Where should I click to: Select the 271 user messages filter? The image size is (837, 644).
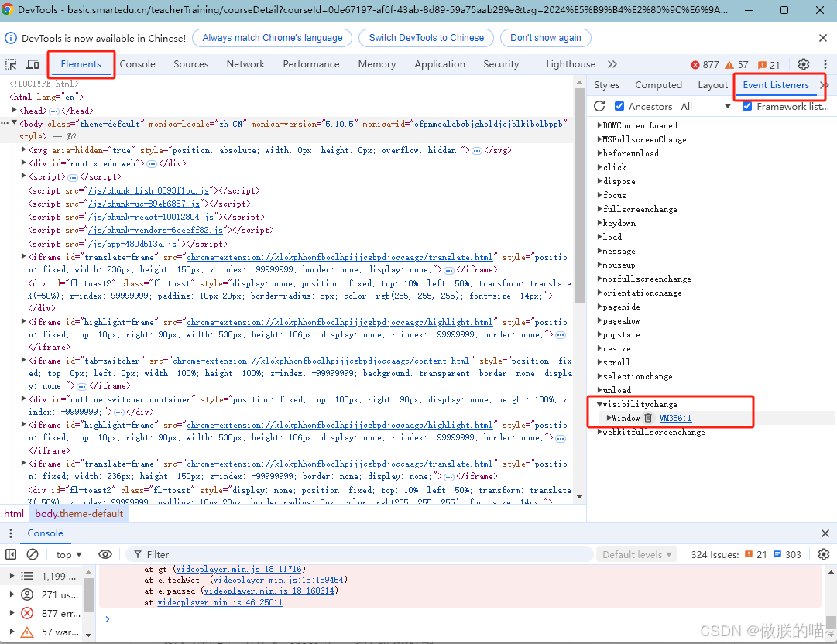tap(44, 595)
